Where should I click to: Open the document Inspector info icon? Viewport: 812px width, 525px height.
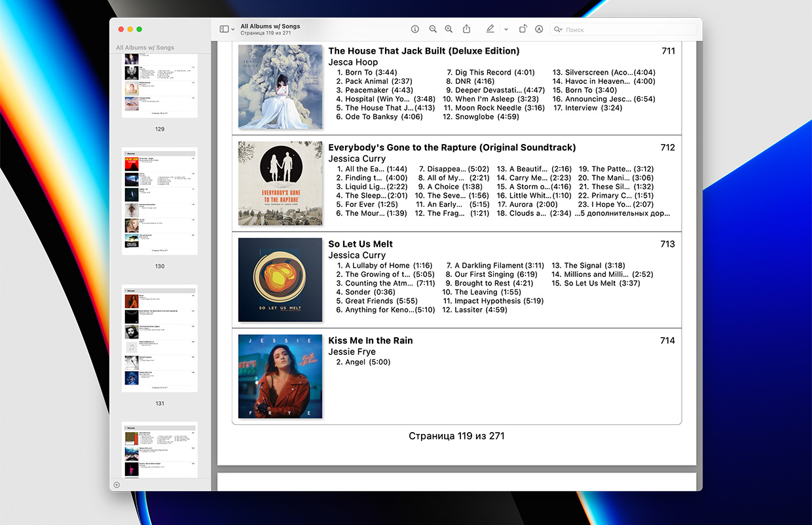415,29
